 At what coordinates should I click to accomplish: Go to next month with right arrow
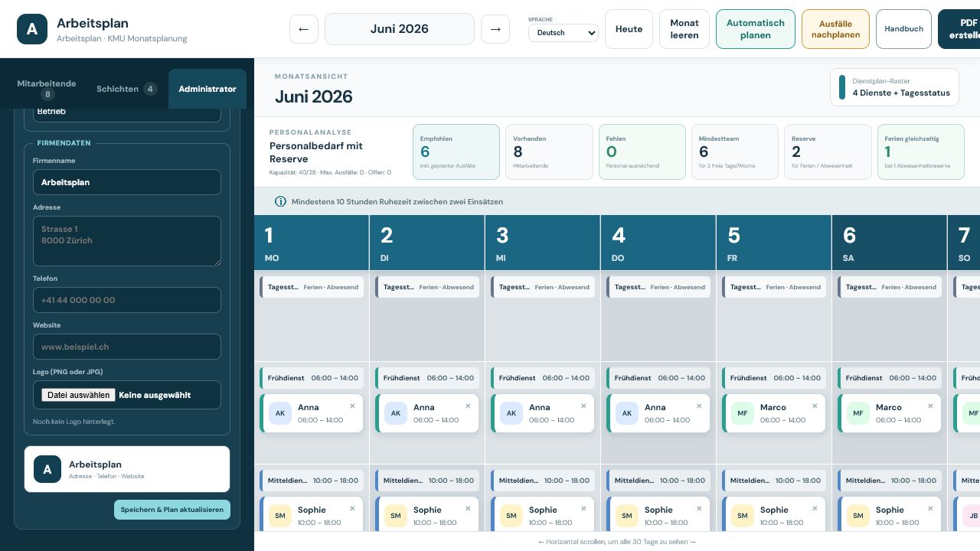coord(495,29)
